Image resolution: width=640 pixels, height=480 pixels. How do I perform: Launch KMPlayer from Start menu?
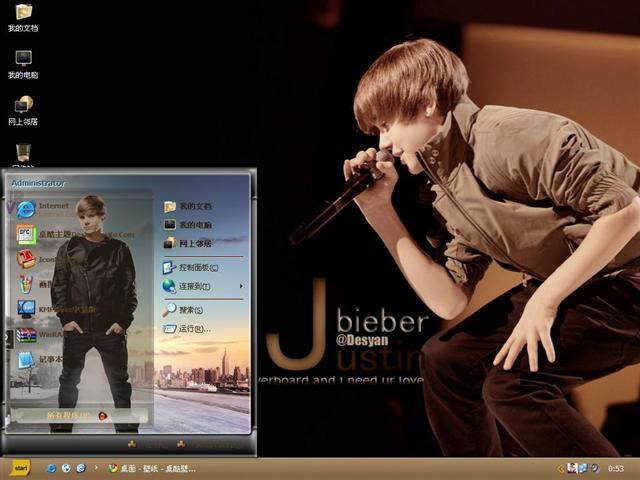[x=56, y=309]
